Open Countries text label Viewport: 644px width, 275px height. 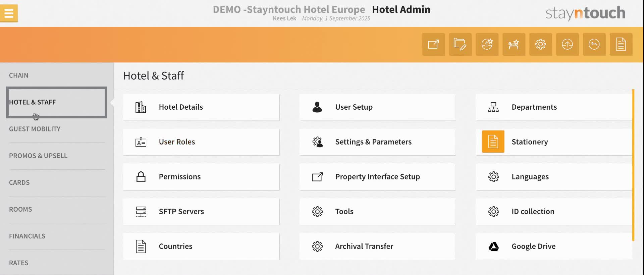[x=175, y=247]
